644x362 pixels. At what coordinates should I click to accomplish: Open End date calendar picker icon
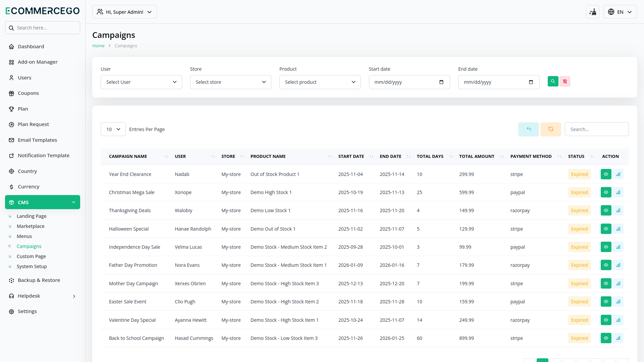tap(531, 82)
